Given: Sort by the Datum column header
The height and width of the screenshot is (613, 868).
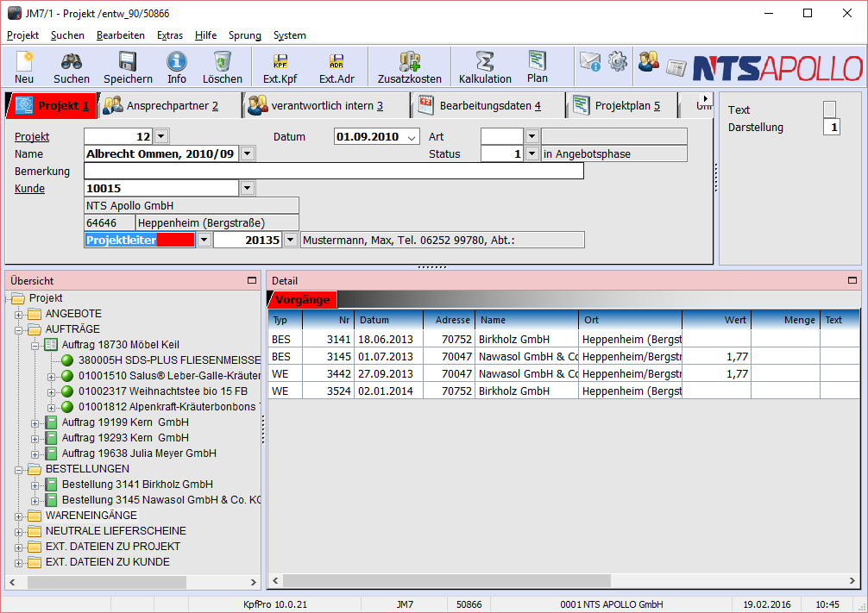Looking at the screenshot, I should point(389,320).
